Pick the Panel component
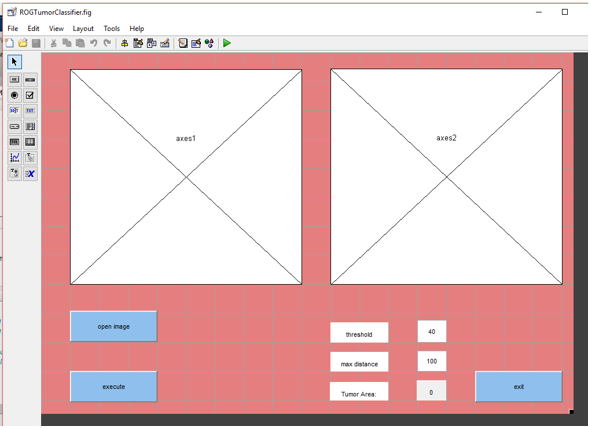Image resolution: width=590 pixels, height=428 pixels. click(30, 158)
